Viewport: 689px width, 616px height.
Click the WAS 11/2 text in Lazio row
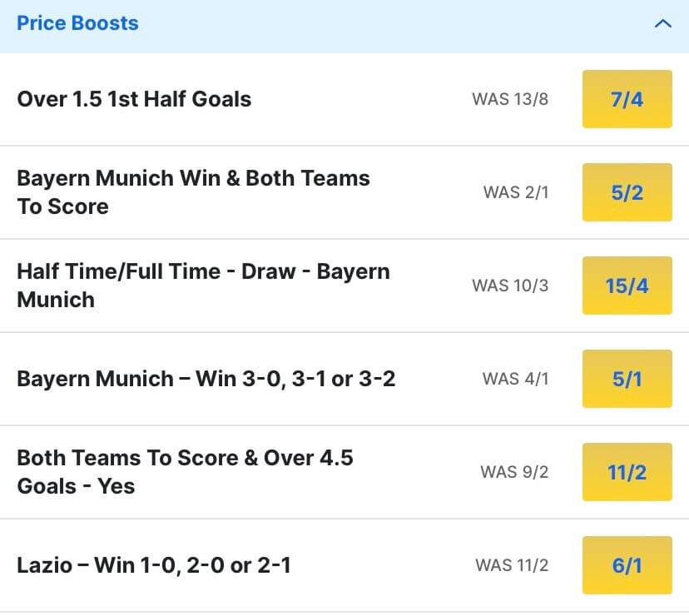512,565
